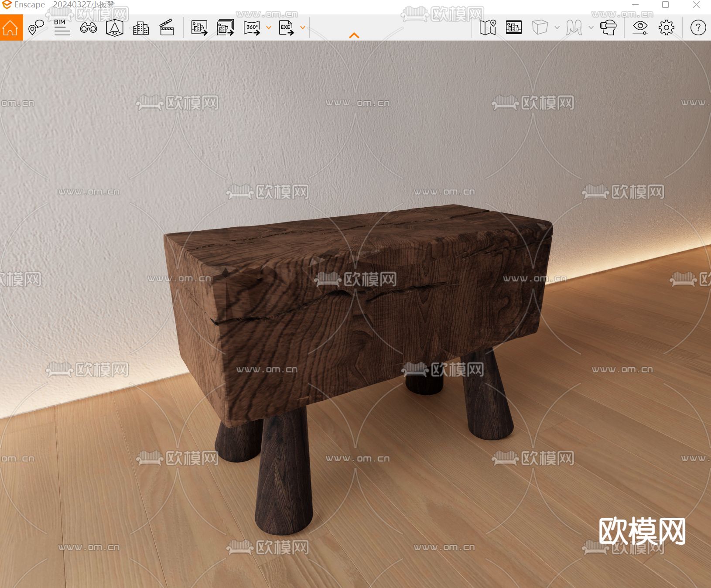Screen dimensions: 711x588
Task: Maximize the Enscape window
Action: [666, 5]
